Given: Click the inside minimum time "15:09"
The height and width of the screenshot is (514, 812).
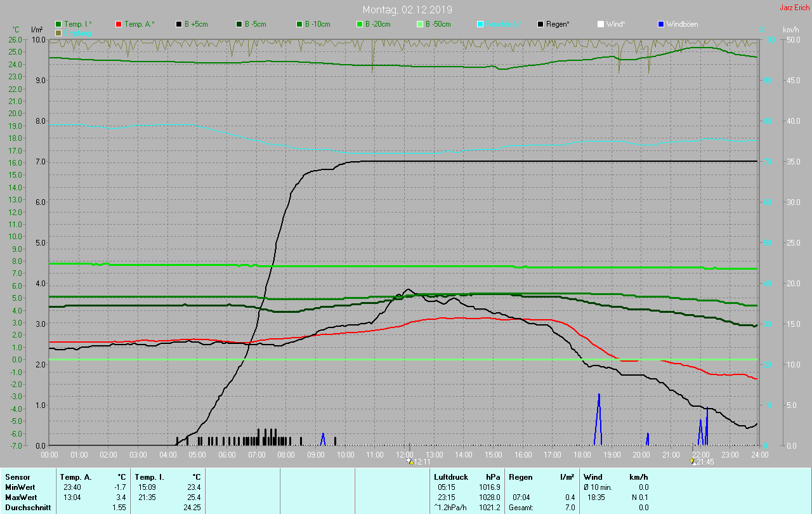Looking at the screenshot, I should tap(147, 487).
